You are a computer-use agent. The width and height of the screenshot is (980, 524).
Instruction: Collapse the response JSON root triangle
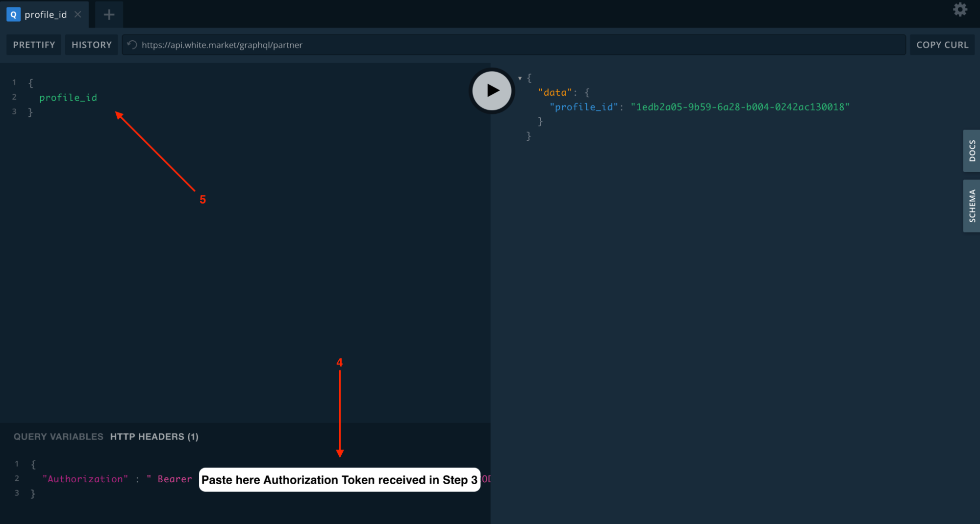pos(520,79)
